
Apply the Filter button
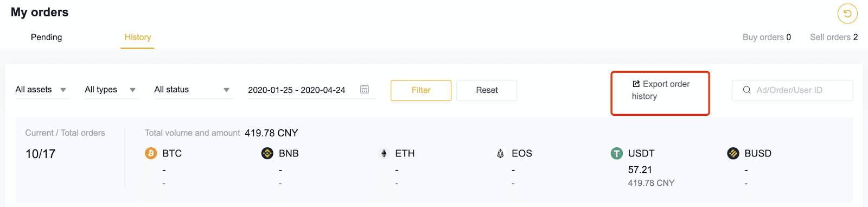[421, 90]
